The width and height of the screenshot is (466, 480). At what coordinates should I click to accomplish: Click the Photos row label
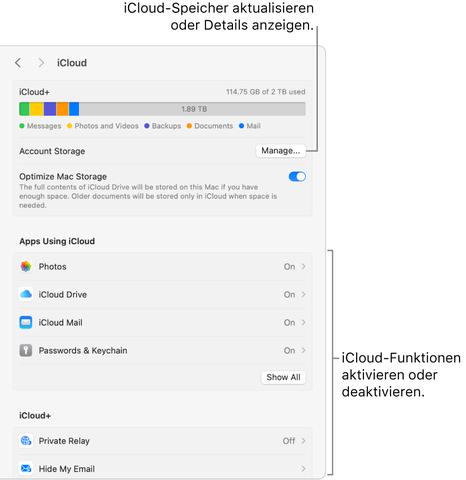[x=52, y=267]
